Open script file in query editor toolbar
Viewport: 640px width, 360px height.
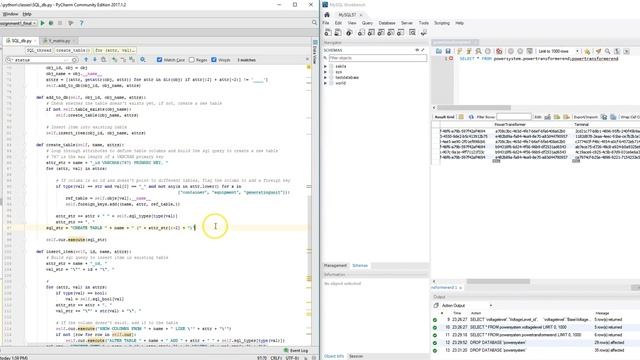[x=439, y=51]
